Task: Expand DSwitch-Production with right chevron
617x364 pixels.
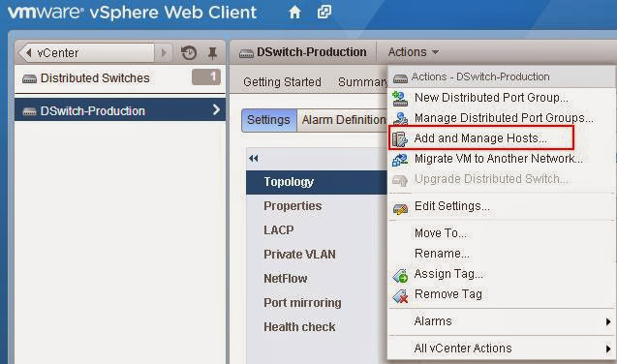Action: point(216,109)
